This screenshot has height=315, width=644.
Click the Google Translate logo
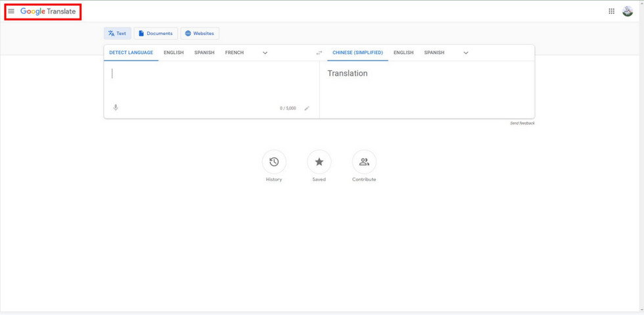click(48, 11)
